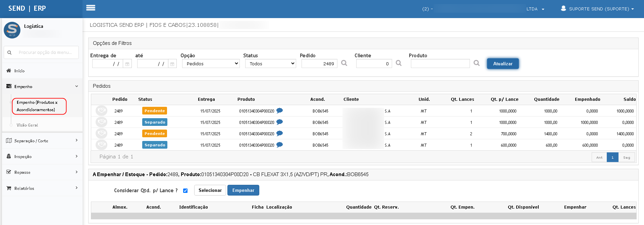Open the Status dropdown showing Todos
This screenshot has height=225, width=644.
click(271, 64)
